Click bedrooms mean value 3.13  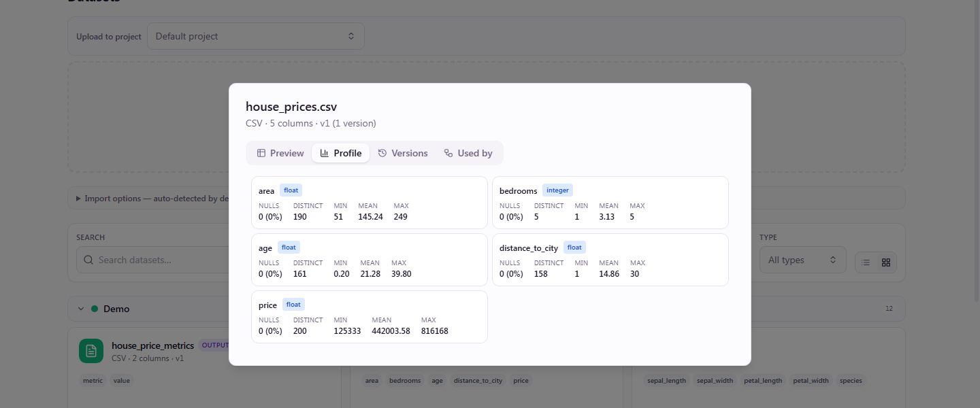point(607,217)
